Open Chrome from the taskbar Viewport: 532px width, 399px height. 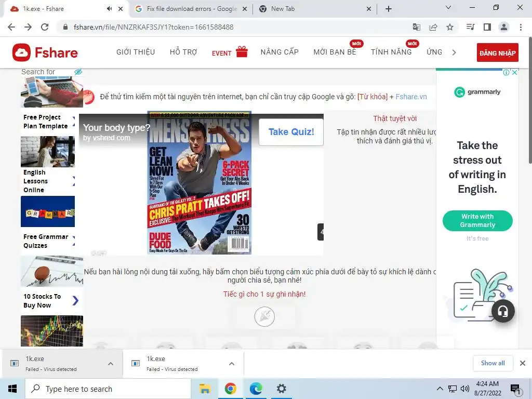pos(230,389)
